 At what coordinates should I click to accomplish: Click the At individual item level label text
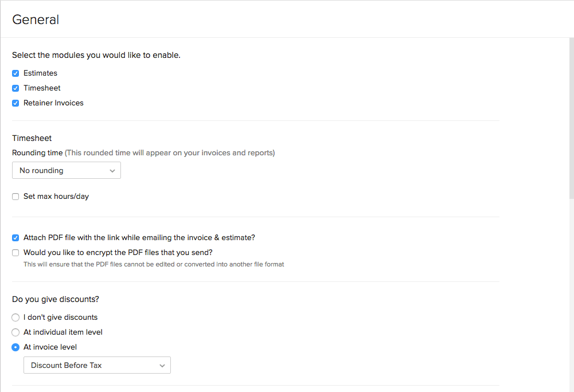point(63,332)
